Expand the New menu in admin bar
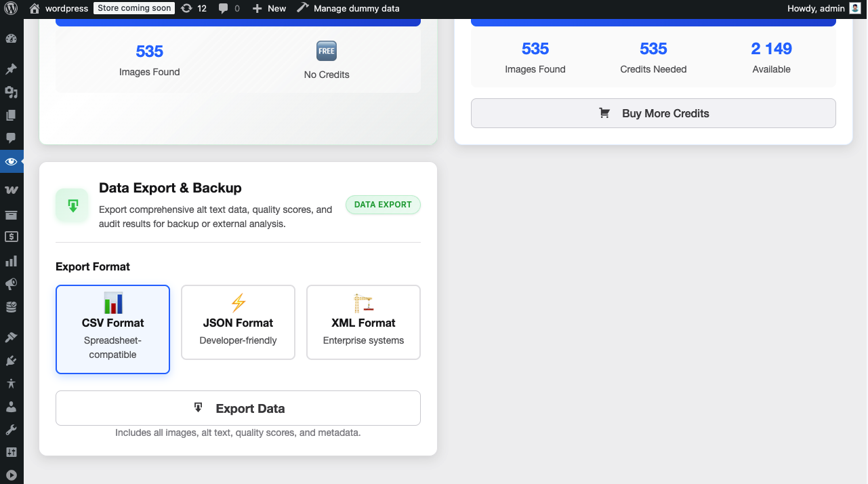The width and height of the screenshot is (868, 484). (x=269, y=8)
